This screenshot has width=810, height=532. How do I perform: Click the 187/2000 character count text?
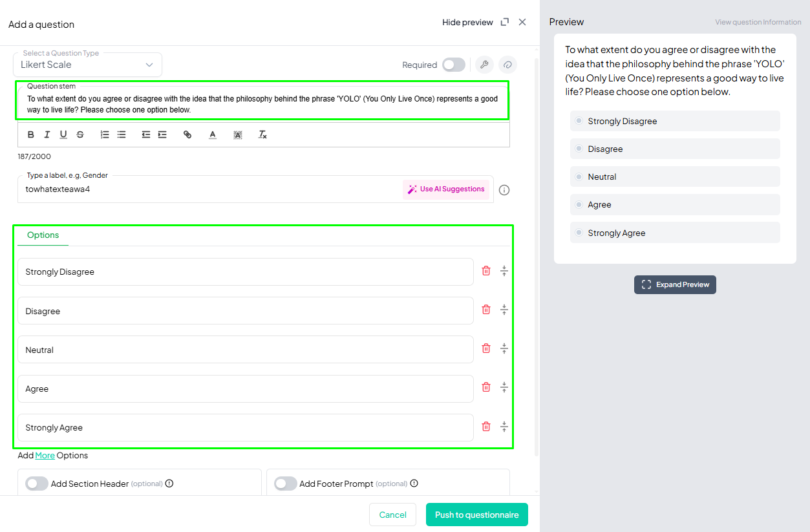[34, 156]
